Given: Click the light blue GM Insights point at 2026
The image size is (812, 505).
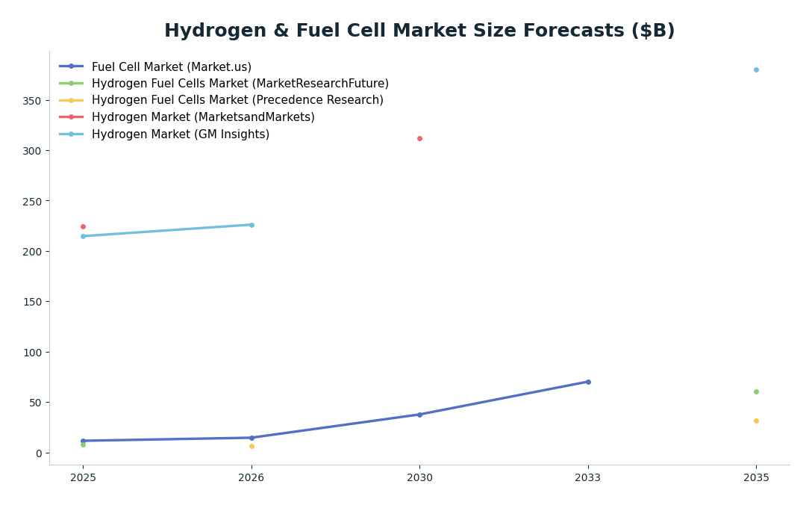Looking at the screenshot, I should coord(252,225).
